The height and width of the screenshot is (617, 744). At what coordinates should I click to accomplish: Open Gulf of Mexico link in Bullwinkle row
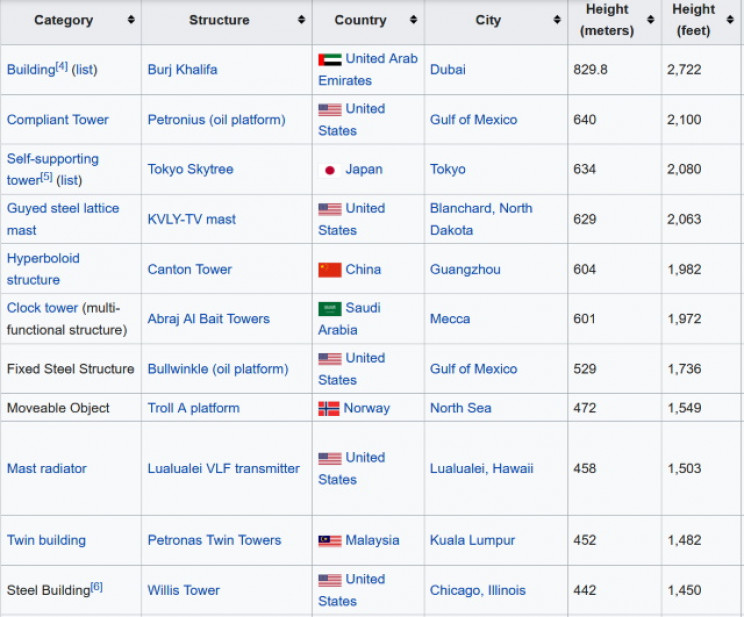[x=473, y=369]
